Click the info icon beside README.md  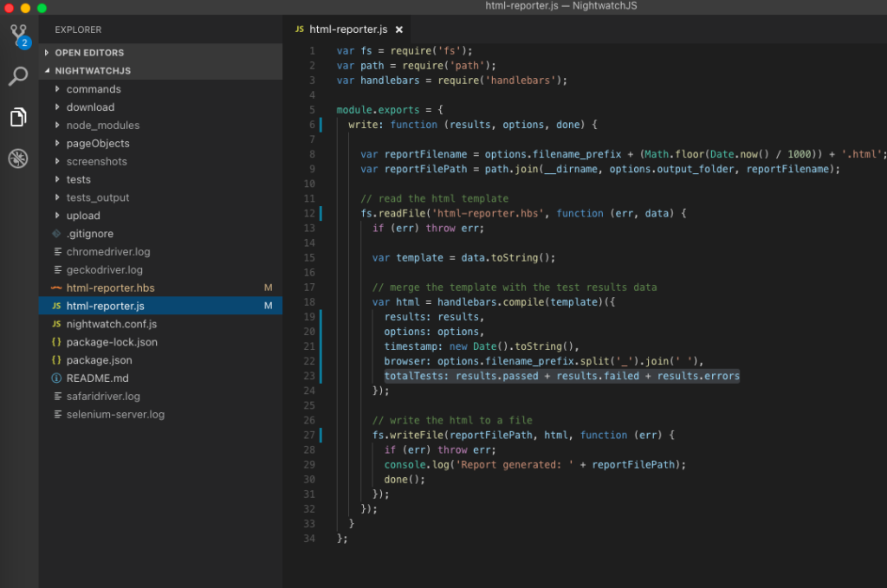click(55, 378)
